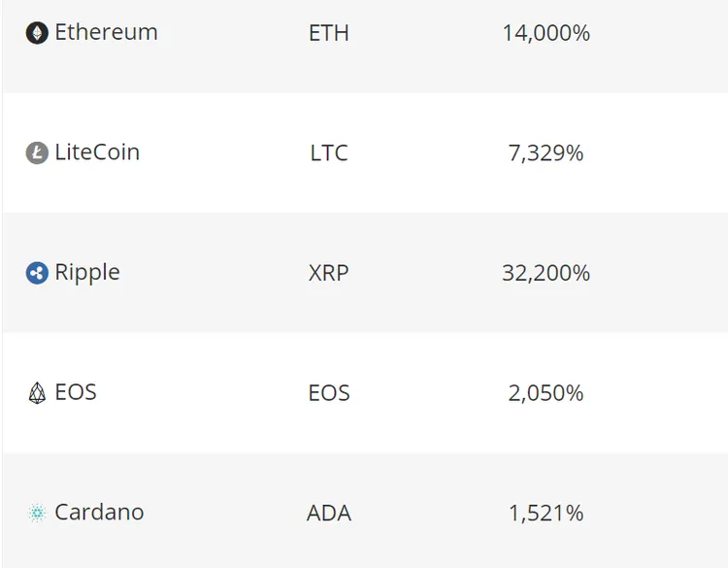Screen dimensions: 728x568
Task: Click the EOS ticker symbol in the middle column
Action: [329, 393]
